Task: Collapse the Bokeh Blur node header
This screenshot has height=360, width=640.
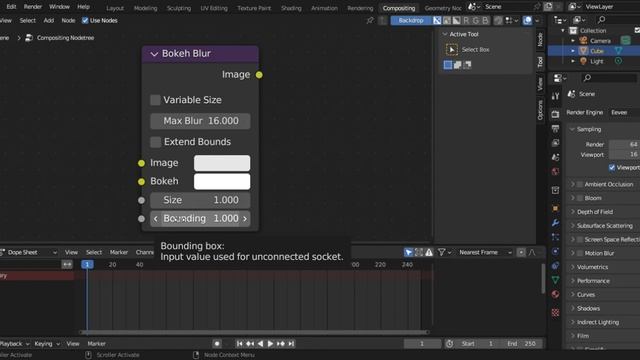Action: [x=154, y=54]
